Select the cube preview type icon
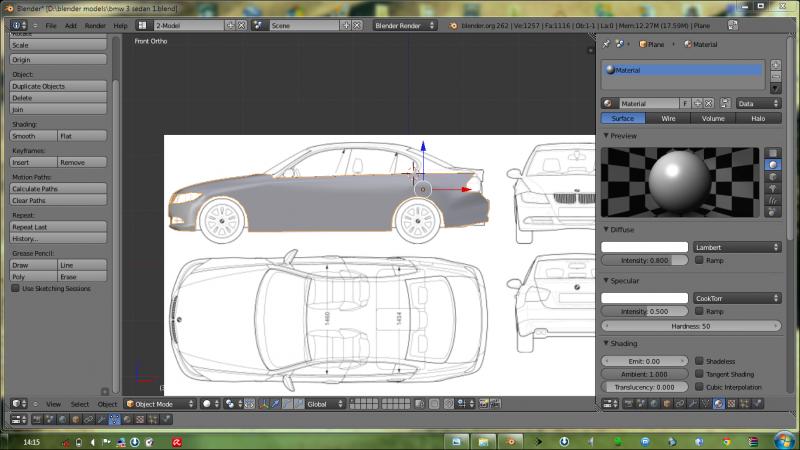 pos(772,176)
